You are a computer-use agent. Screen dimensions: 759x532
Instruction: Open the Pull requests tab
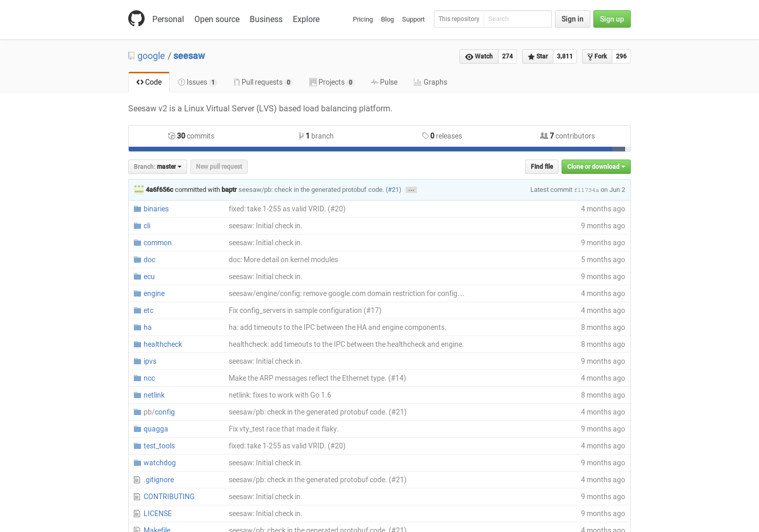click(263, 82)
